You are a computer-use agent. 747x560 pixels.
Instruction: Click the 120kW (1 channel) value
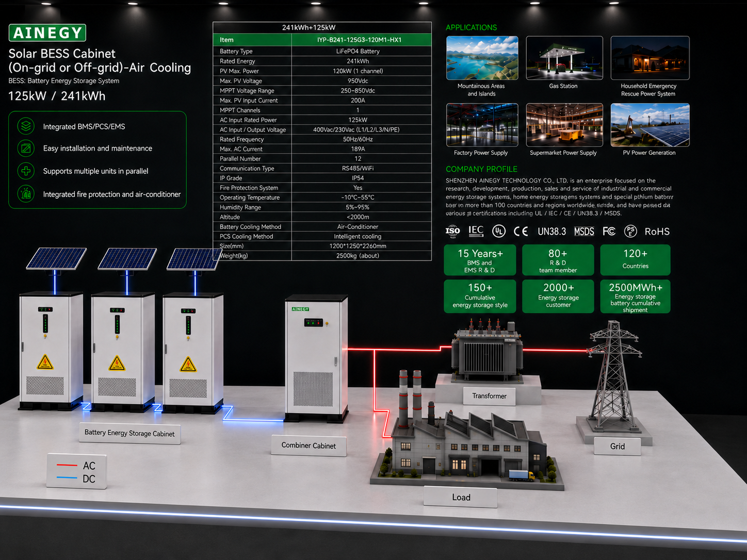point(358,71)
